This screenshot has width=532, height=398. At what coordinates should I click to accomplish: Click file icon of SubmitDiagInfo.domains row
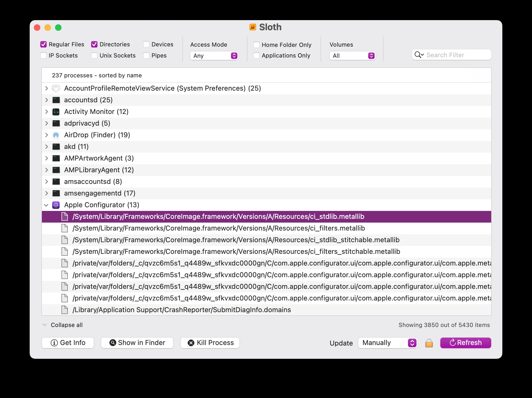pyautogui.click(x=64, y=310)
